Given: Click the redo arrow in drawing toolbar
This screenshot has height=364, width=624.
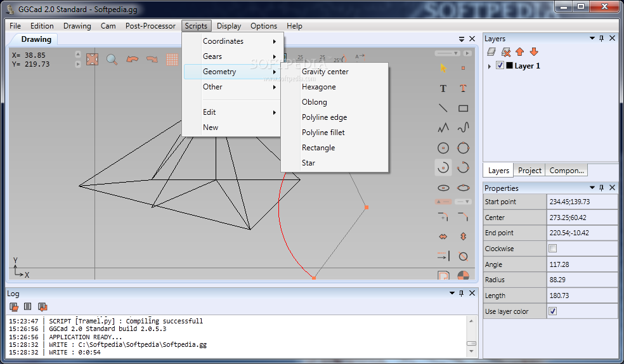Looking at the screenshot, I should tap(152, 59).
